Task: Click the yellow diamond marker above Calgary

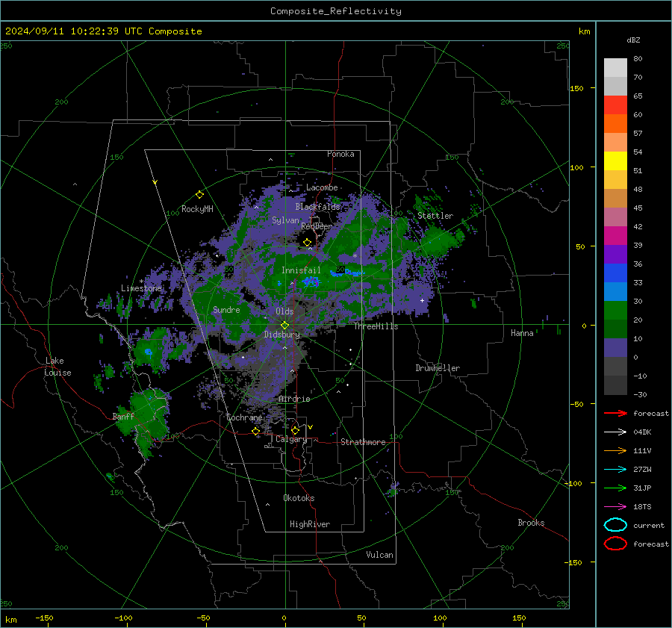Action: point(295,430)
